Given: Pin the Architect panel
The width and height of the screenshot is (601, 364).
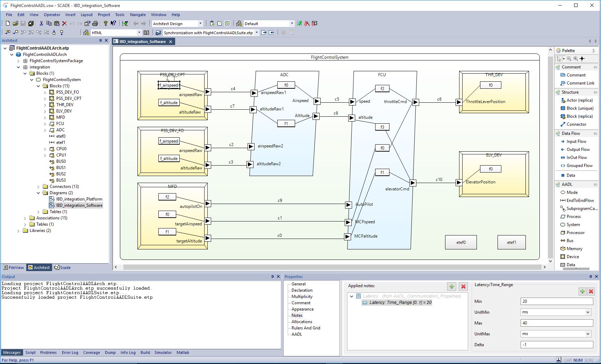Looking at the screenshot, I should click(100, 41).
